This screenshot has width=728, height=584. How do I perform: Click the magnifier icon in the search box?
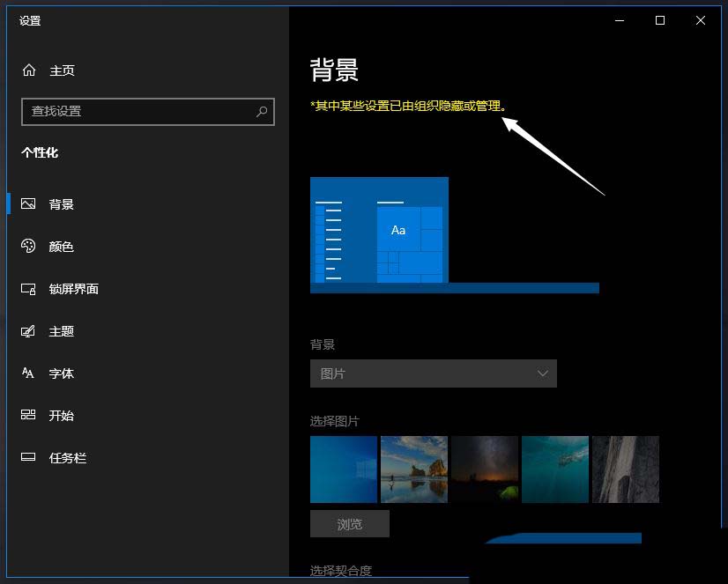pyautogui.click(x=262, y=112)
